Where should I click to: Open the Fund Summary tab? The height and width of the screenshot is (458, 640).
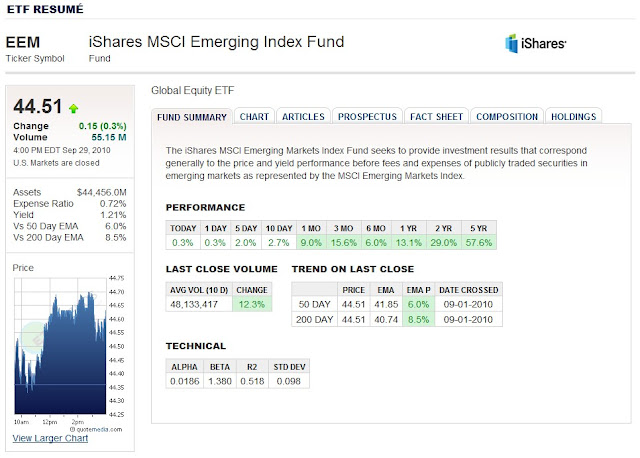pos(192,117)
